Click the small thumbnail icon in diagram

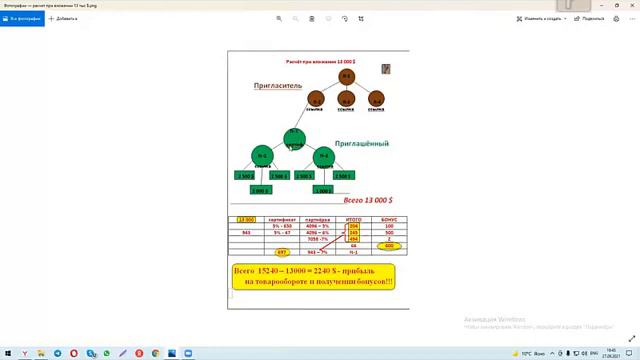tap(386, 69)
